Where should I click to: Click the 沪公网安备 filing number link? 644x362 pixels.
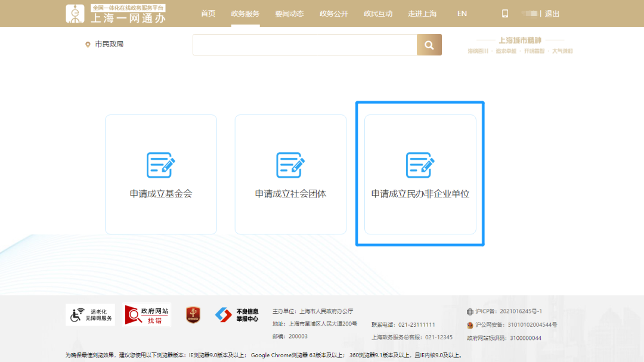pos(517,326)
